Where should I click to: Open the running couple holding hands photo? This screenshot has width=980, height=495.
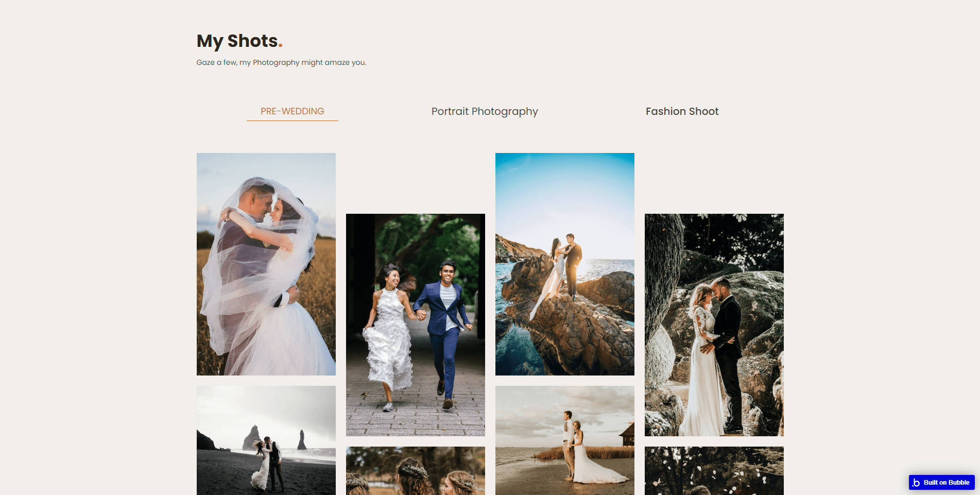coord(415,325)
